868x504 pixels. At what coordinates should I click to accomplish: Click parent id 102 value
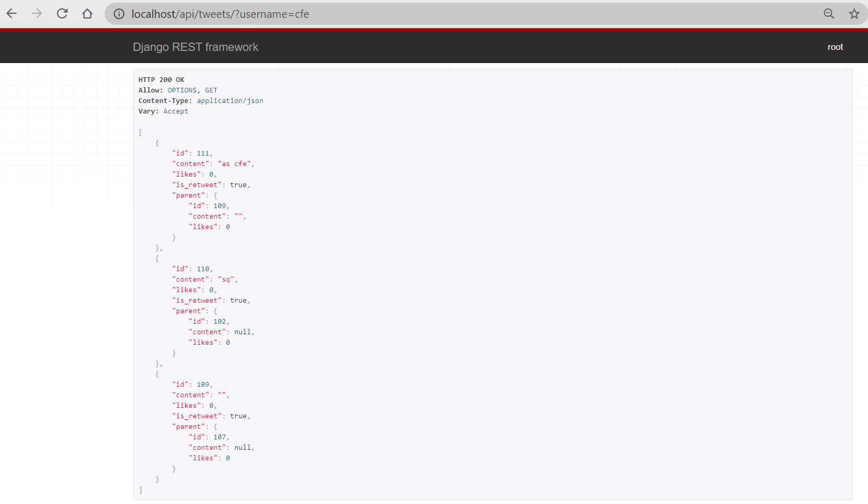pos(219,322)
